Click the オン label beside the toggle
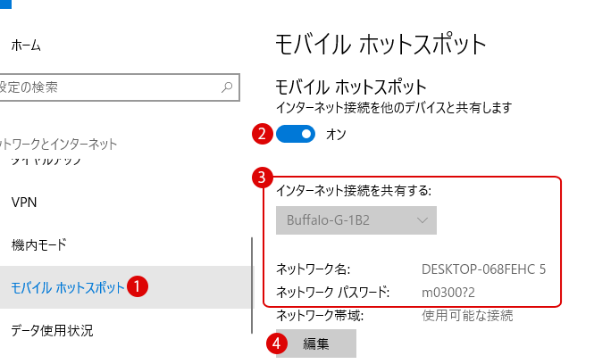594x364 pixels. (x=337, y=135)
